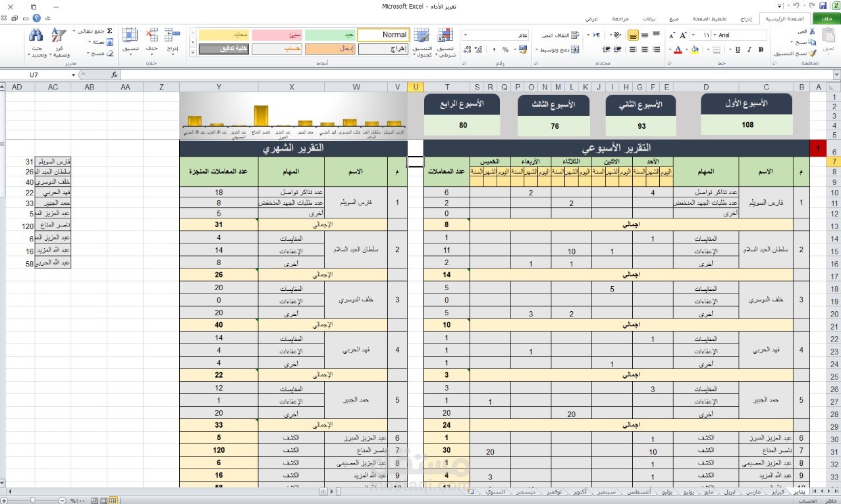
Task: Toggle underline formatting
Action: [x=737, y=49]
